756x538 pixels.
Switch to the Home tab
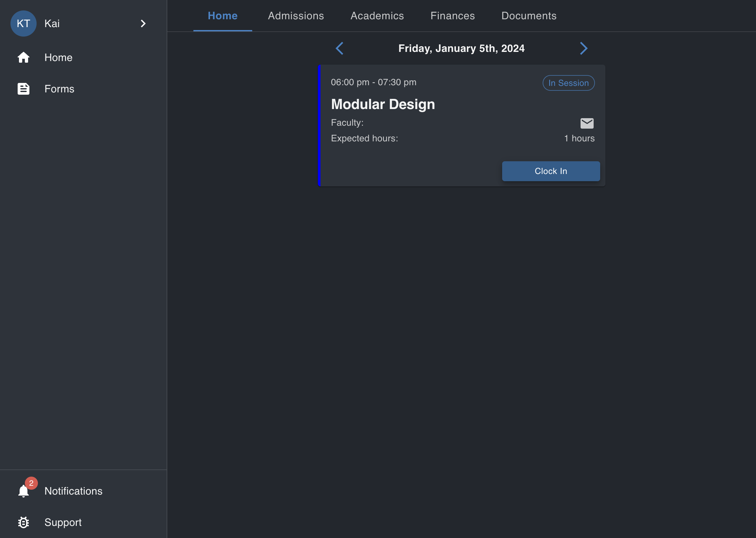pos(223,16)
